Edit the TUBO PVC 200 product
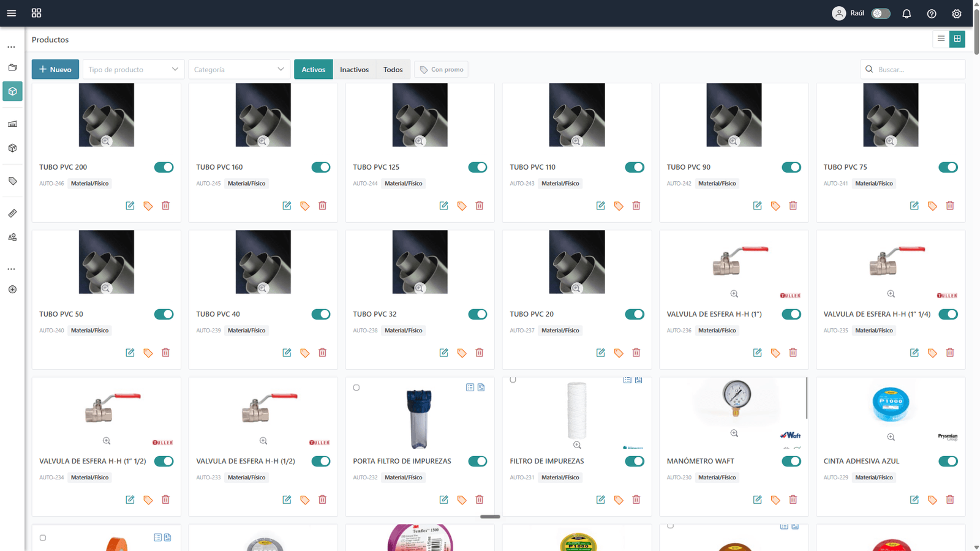 [130, 206]
